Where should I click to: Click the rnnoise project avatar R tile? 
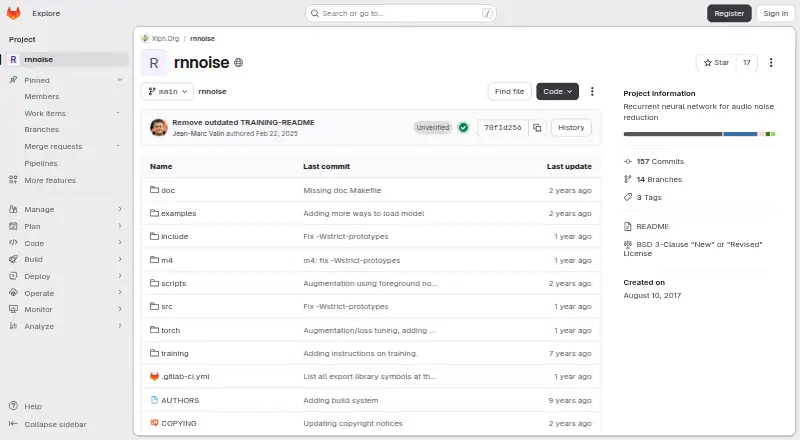coord(154,63)
